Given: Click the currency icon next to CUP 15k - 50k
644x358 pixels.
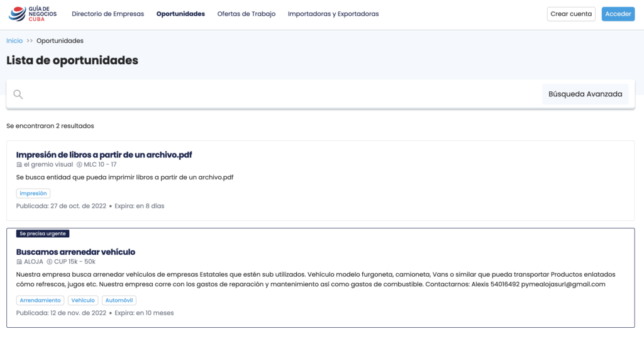Looking at the screenshot, I should [50, 262].
